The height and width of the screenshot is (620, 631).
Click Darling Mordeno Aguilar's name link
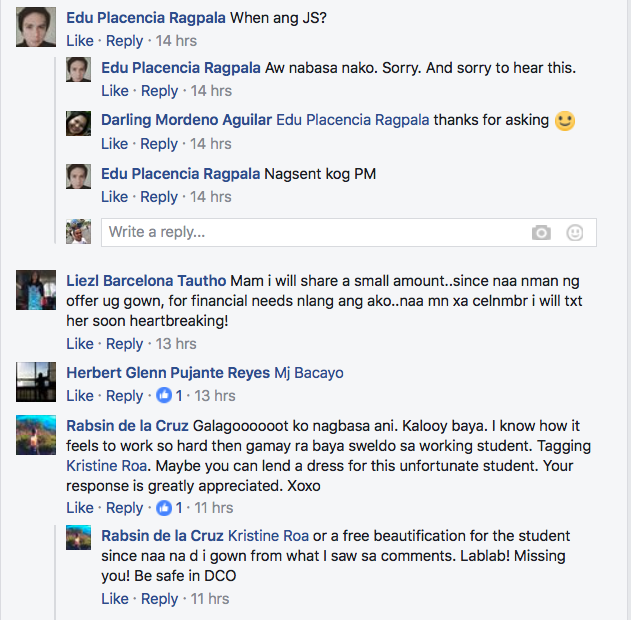[186, 120]
